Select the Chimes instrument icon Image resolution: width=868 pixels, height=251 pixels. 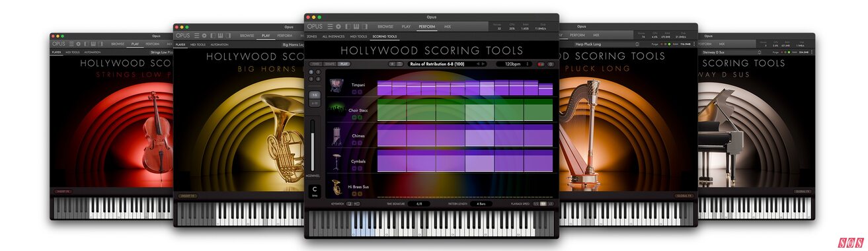tap(336, 136)
